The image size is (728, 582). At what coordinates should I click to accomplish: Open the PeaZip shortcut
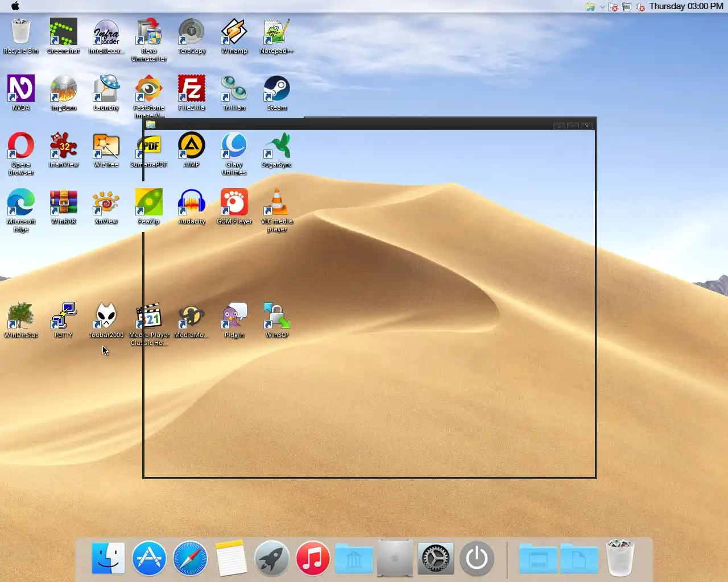pyautogui.click(x=149, y=207)
